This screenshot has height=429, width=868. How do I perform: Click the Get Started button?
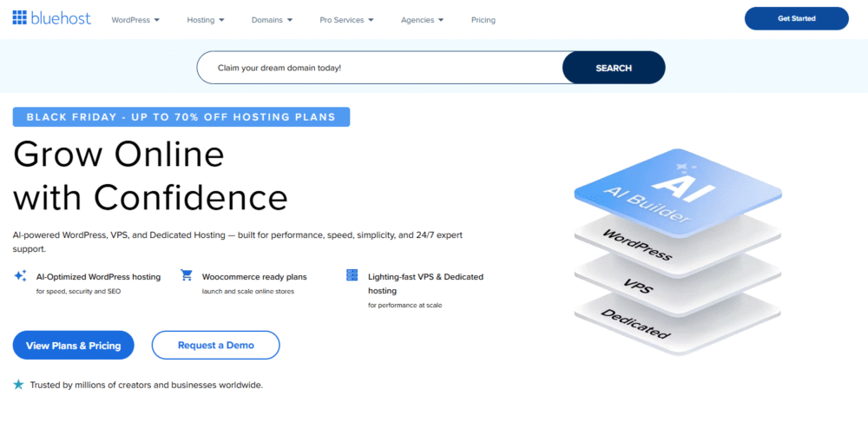[797, 18]
